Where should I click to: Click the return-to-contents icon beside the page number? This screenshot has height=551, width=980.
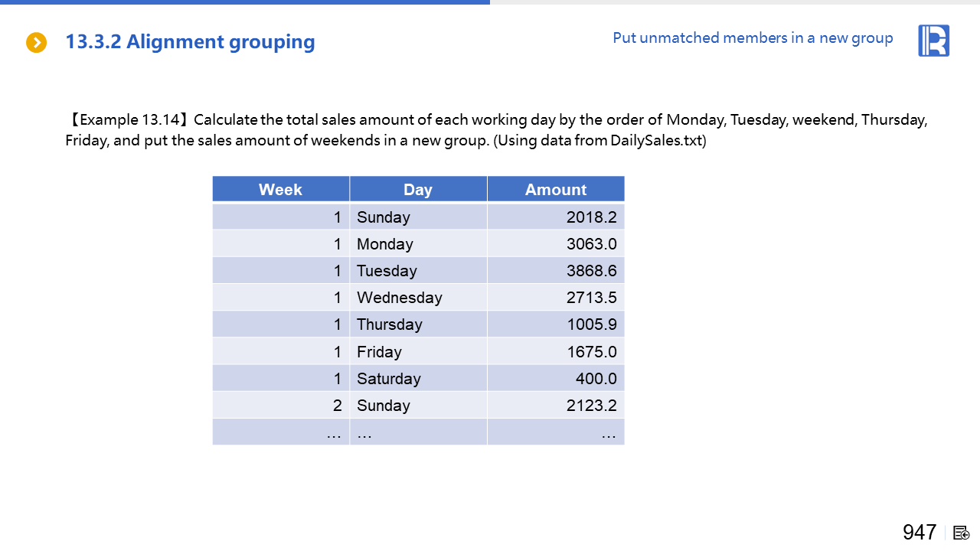962,533
